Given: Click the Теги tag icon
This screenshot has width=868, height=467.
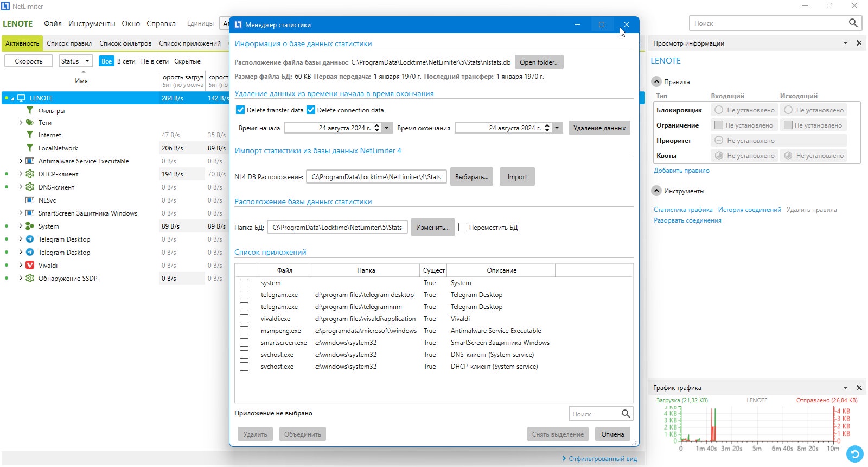Looking at the screenshot, I should click(x=30, y=122).
